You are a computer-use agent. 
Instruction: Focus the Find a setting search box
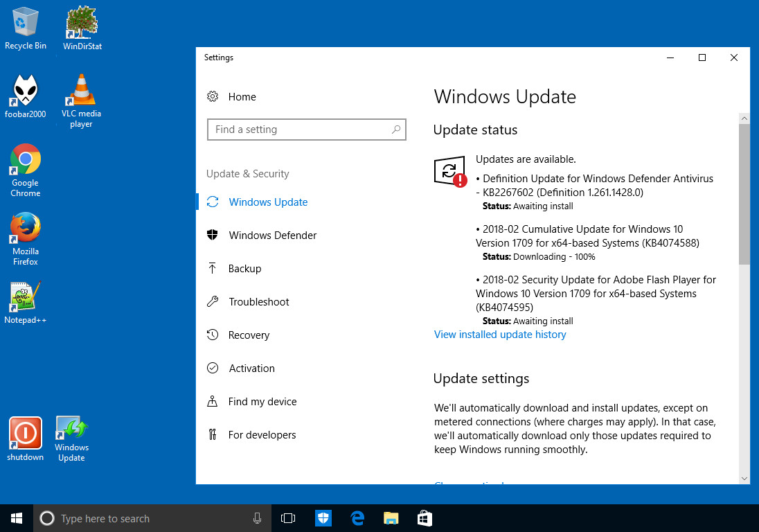tap(306, 130)
